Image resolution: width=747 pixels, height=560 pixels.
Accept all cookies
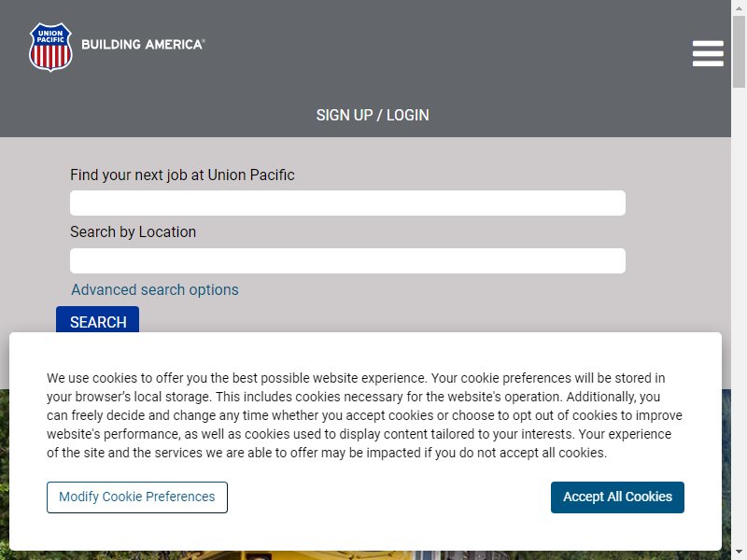[617, 497]
